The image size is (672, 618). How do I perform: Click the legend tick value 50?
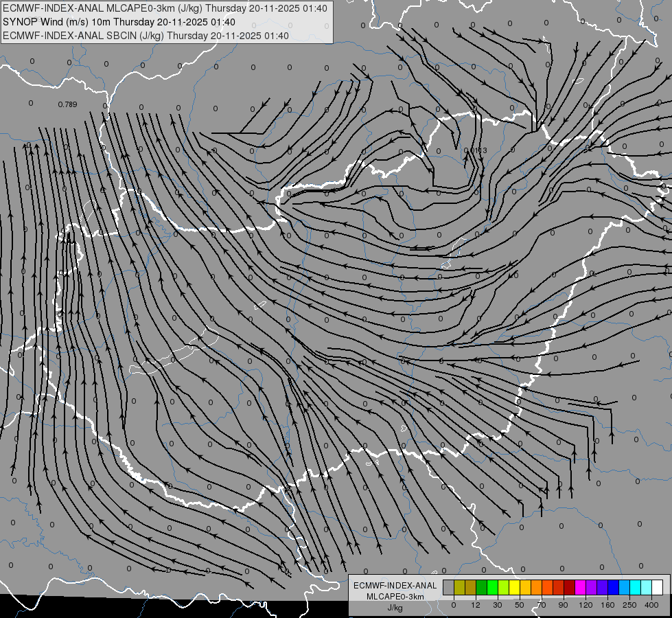pos(520,605)
